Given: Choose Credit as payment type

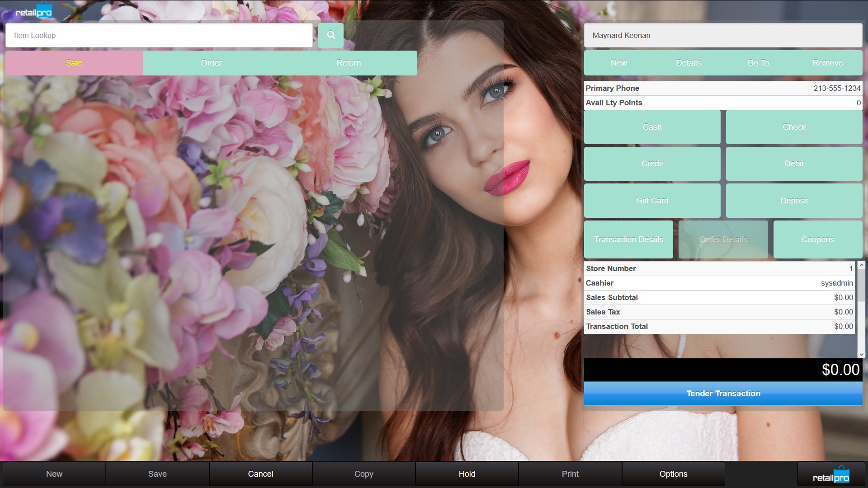Looking at the screenshot, I should (x=652, y=164).
